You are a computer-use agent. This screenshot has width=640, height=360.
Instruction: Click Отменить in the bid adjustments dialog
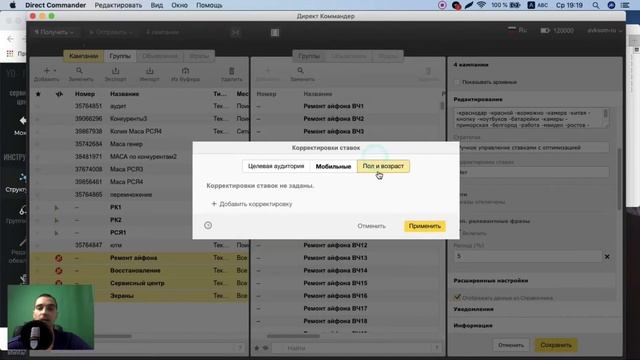tap(371, 226)
